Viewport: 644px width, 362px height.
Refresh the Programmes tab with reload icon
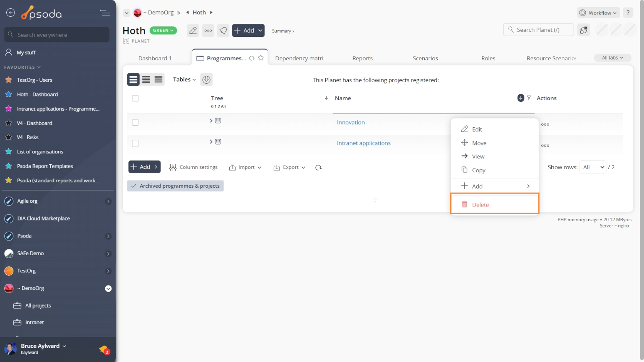252,58
